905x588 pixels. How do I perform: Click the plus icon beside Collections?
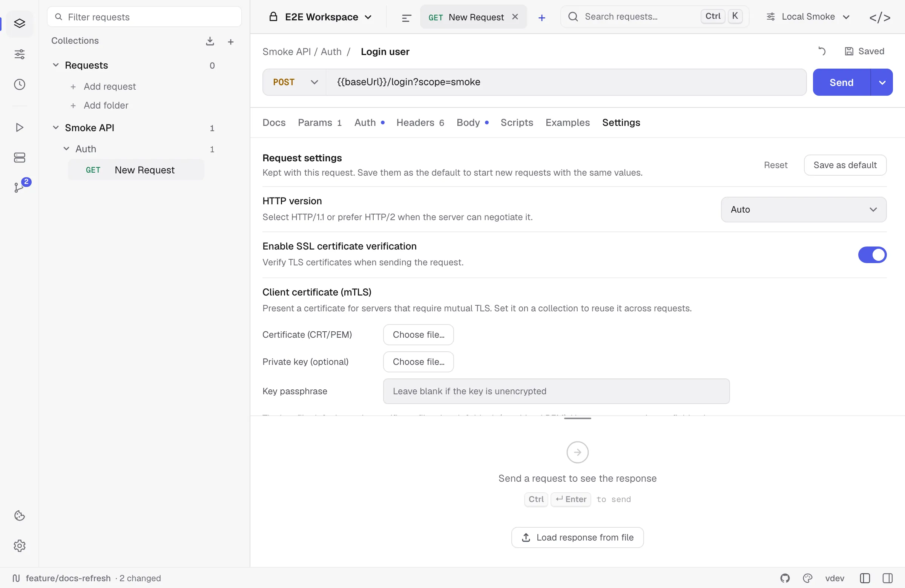[x=230, y=42]
